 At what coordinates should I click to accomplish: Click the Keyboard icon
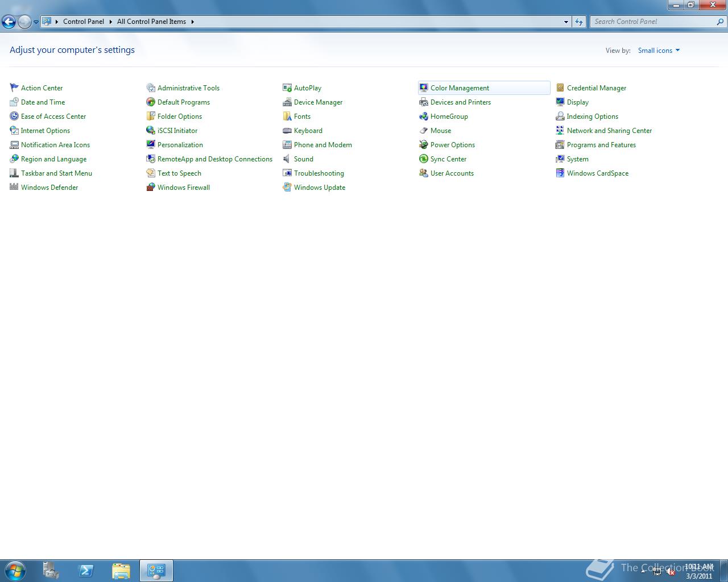(287, 130)
